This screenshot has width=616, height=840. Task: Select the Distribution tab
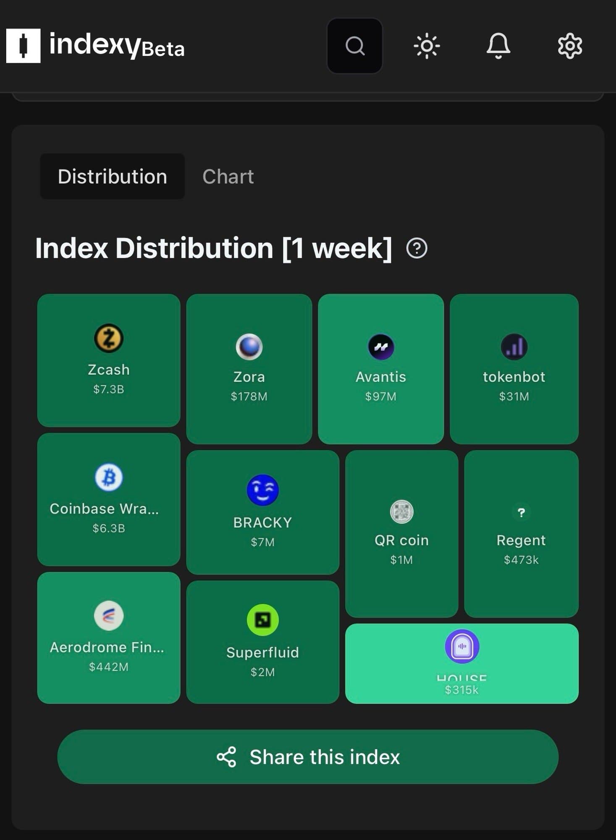112,176
